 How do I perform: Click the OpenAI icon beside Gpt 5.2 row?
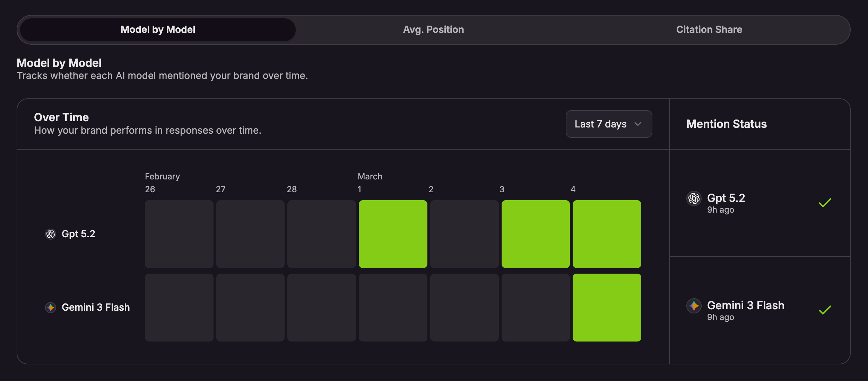click(51, 234)
